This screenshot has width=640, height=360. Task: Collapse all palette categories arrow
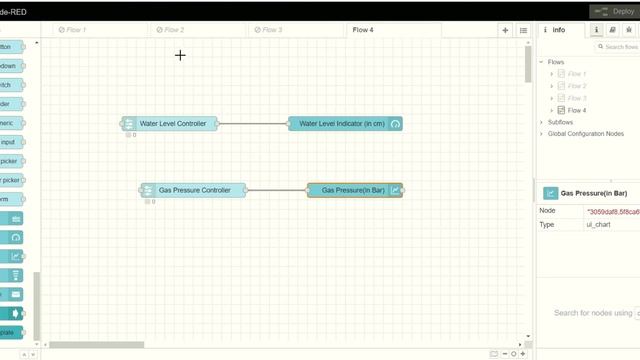pyautogui.click(x=24, y=355)
